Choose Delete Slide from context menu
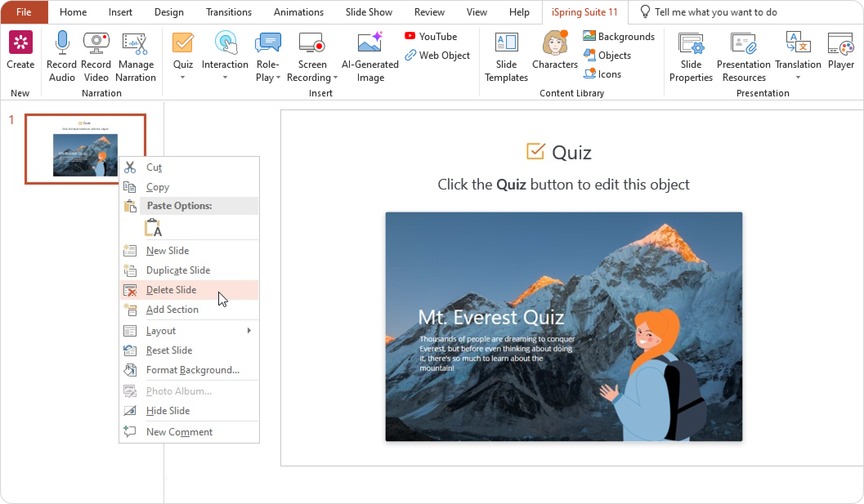864x504 pixels. [171, 290]
